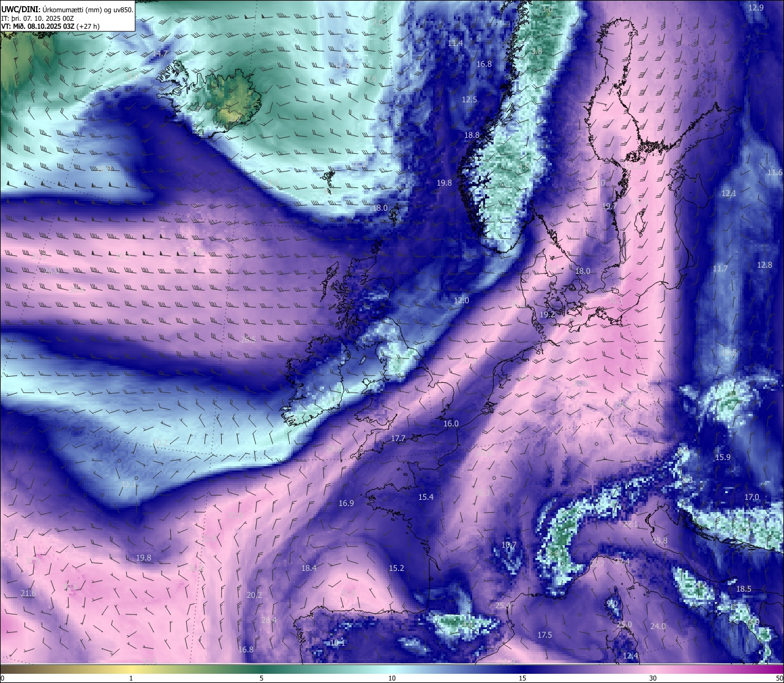This screenshot has width=784, height=683.
Task: Click the 14.7 value near Iceland
Action: [159, 54]
